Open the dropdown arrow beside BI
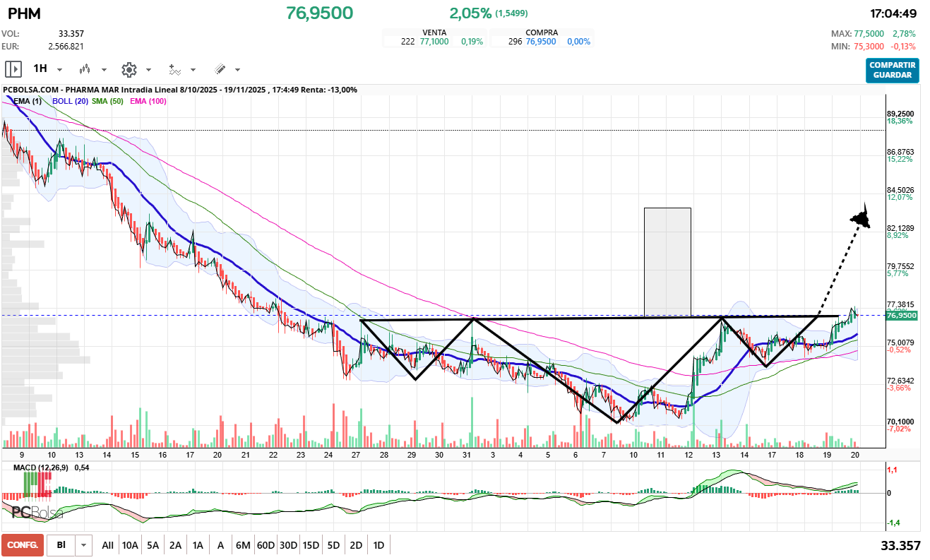 coord(84,545)
